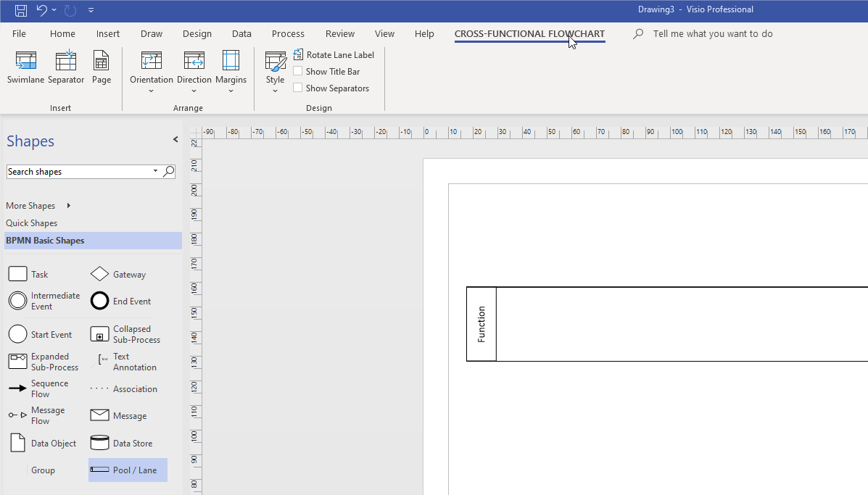Viewport: 868px width, 495px height.
Task: Collapse the Shapes pane with arrow
Action: click(x=175, y=140)
